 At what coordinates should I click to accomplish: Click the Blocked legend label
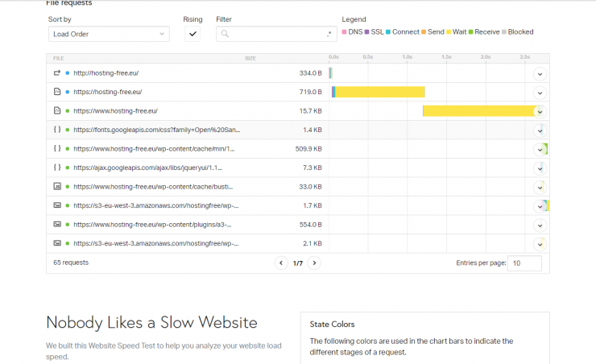click(x=520, y=32)
